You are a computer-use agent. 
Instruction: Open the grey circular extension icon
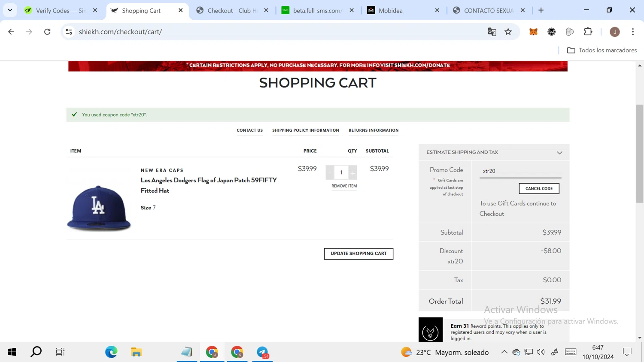570,32
